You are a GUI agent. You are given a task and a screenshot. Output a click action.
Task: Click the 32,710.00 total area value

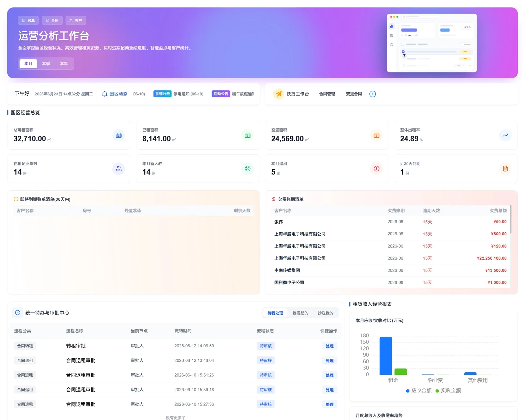pyautogui.click(x=30, y=139)
